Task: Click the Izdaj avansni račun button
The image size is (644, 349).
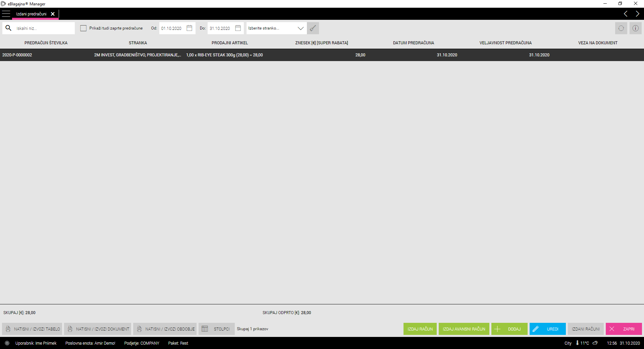Action: click(464, 329)
